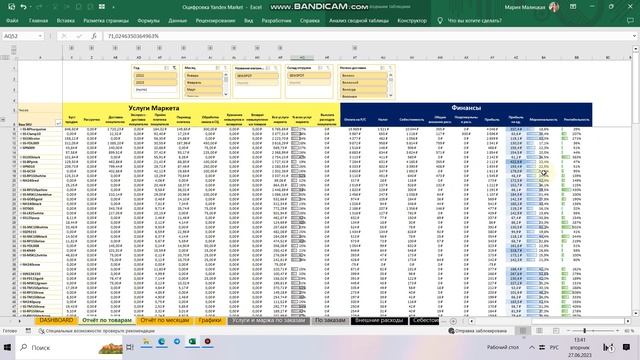Click the AutoSave icon in the title bar
The width and height of the screenshot is (640, 360).
pos(11,7)
